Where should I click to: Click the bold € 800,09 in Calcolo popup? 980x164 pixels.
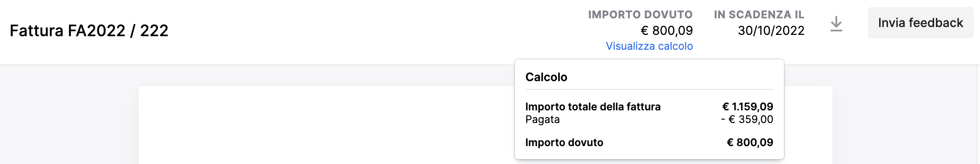click(x=750, y=143)
